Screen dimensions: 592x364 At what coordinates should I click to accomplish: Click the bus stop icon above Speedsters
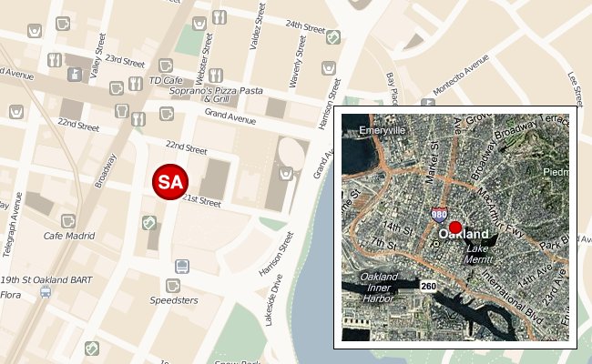pos(182,267)
